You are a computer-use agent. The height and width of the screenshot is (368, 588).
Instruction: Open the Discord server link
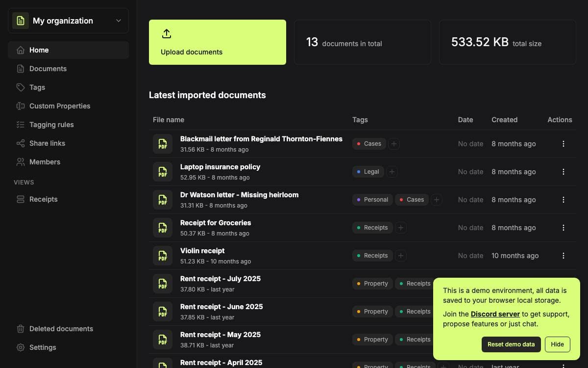pyautogui.click(x=495, y=314)
